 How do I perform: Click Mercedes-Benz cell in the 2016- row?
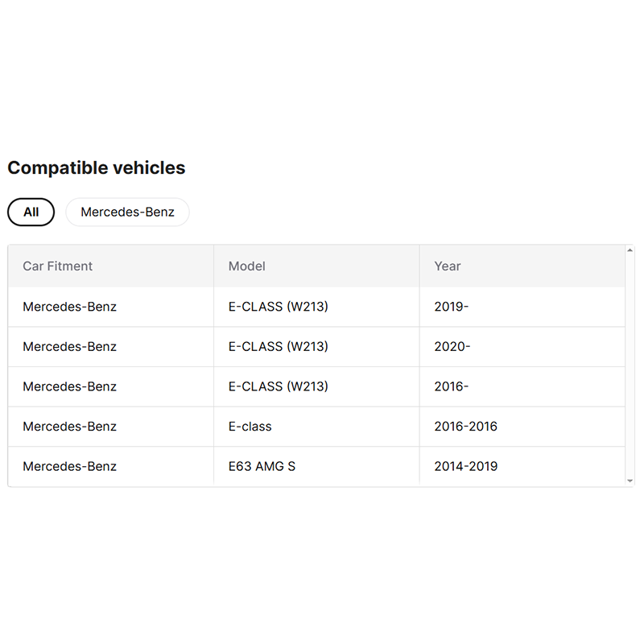(111, 386)
